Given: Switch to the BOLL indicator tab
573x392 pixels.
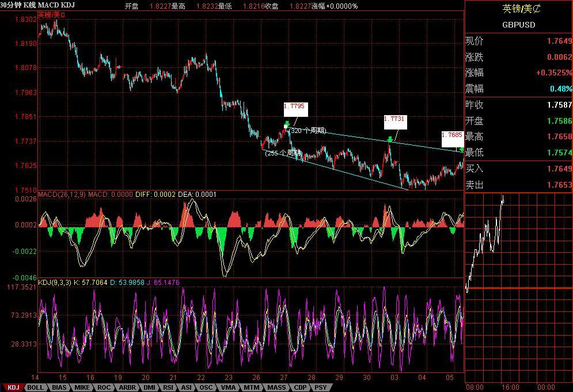Looking at the screenshot, I should (35, 387).
